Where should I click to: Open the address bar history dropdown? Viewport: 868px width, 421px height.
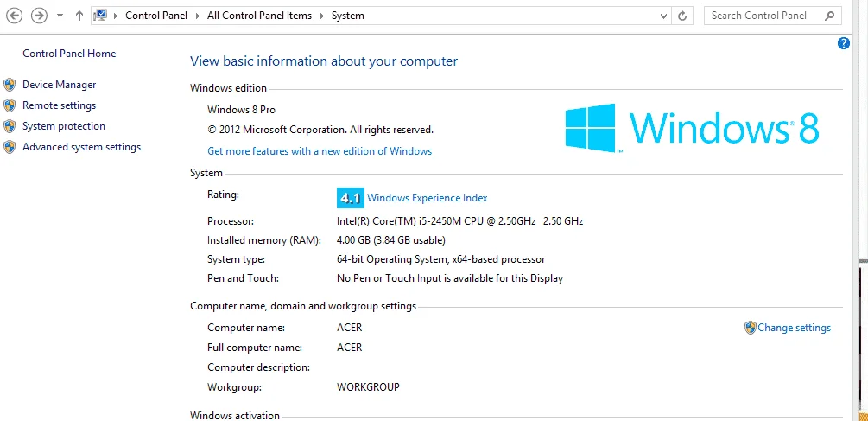point(663,16)
